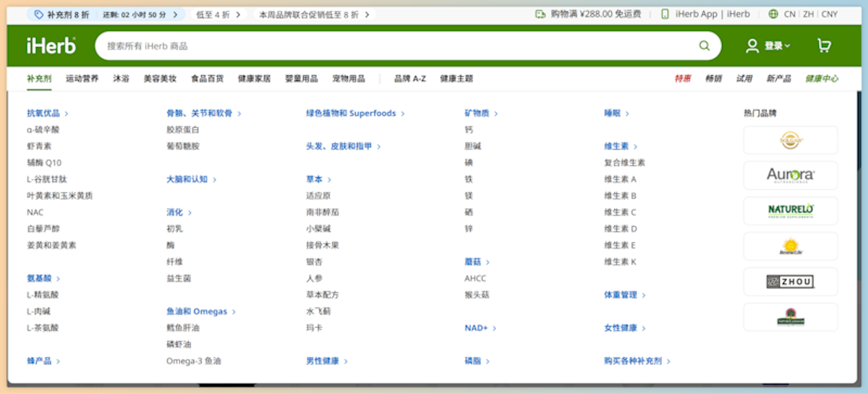Open the NAD+ category heading
This screenshot has height=394, width=868.
[480, 328]
